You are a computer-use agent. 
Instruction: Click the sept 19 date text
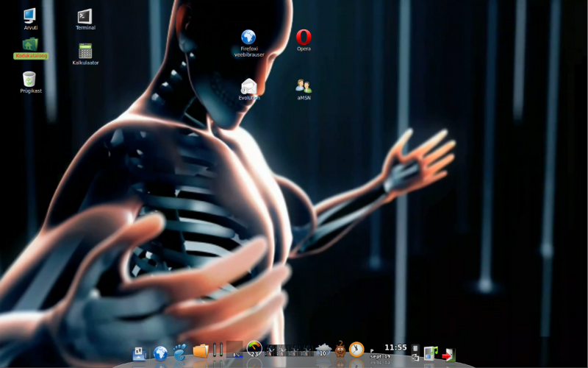pos(380,356)
